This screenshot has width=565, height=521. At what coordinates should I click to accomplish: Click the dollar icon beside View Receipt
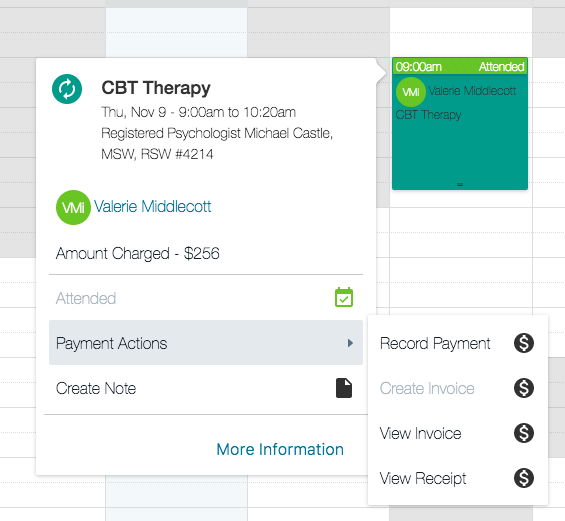524,478
